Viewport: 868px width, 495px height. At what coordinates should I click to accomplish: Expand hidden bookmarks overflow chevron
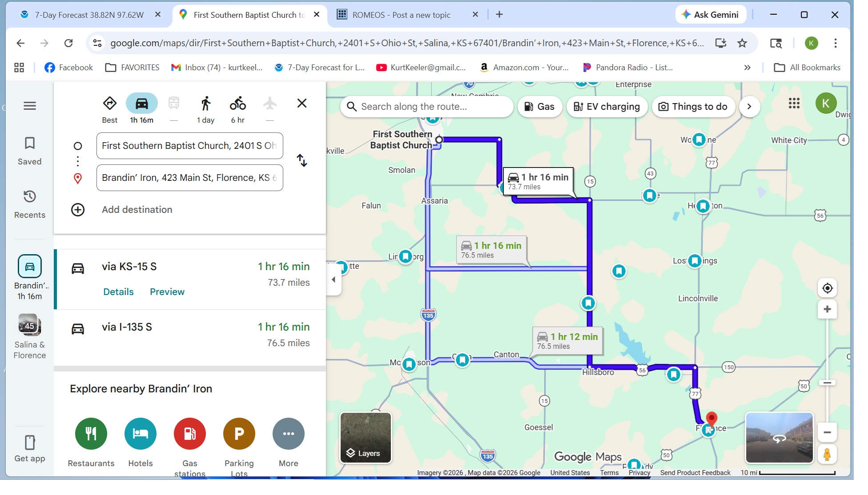(747, 68)
